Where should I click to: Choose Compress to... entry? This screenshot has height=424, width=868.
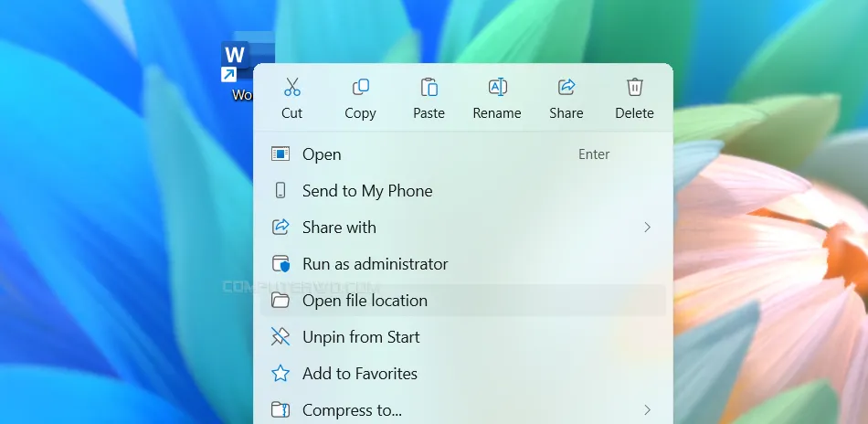[463, 409]
